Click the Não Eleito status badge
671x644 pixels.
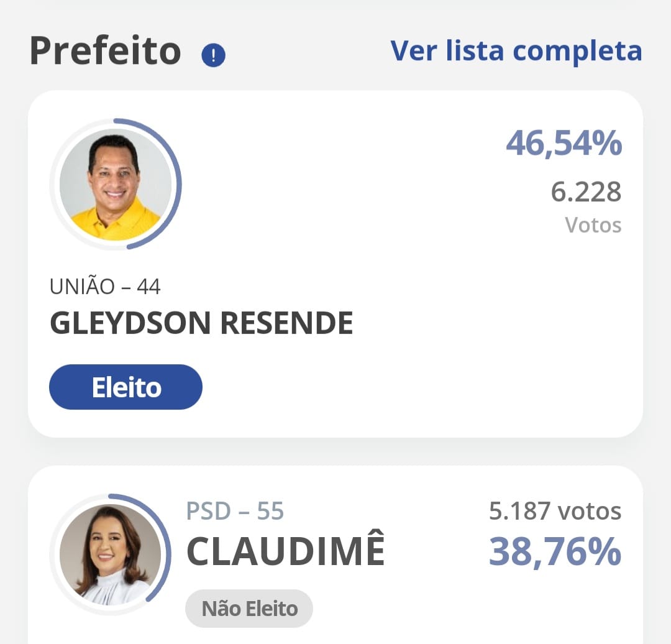pos(249,609)
